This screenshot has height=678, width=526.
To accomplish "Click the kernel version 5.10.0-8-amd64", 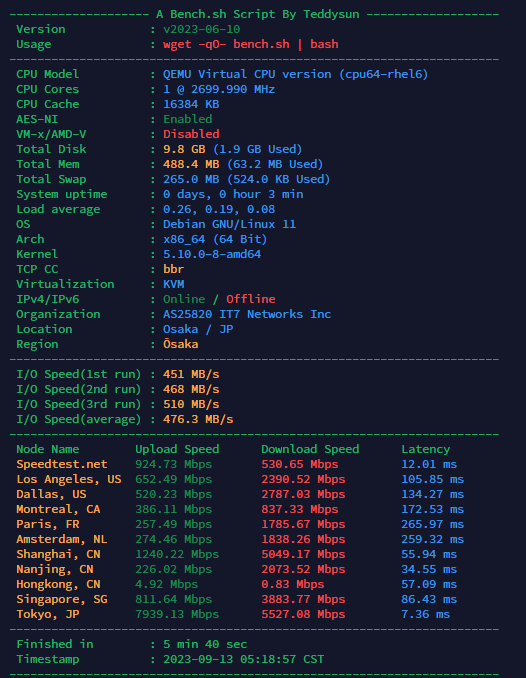I will pyautogui.click(x=212, y=254).
